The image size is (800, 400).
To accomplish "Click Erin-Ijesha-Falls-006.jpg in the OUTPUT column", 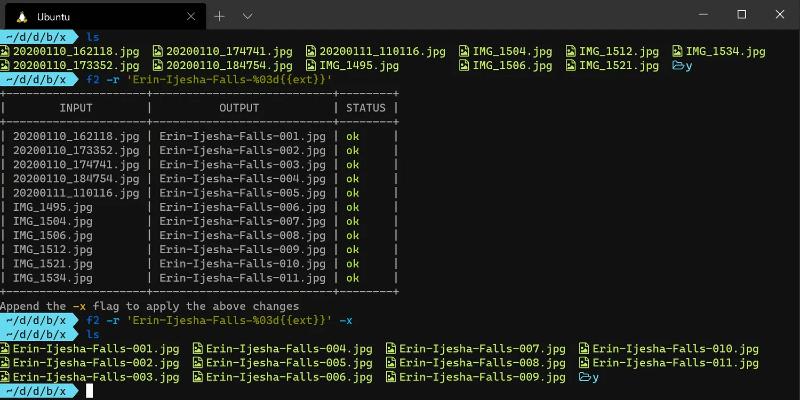I will (243, 207).
